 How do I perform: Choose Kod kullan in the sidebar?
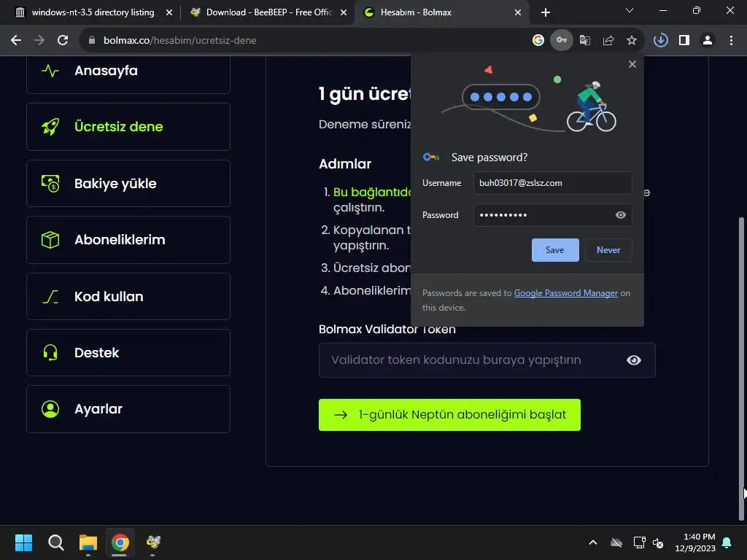pos(128,296)
